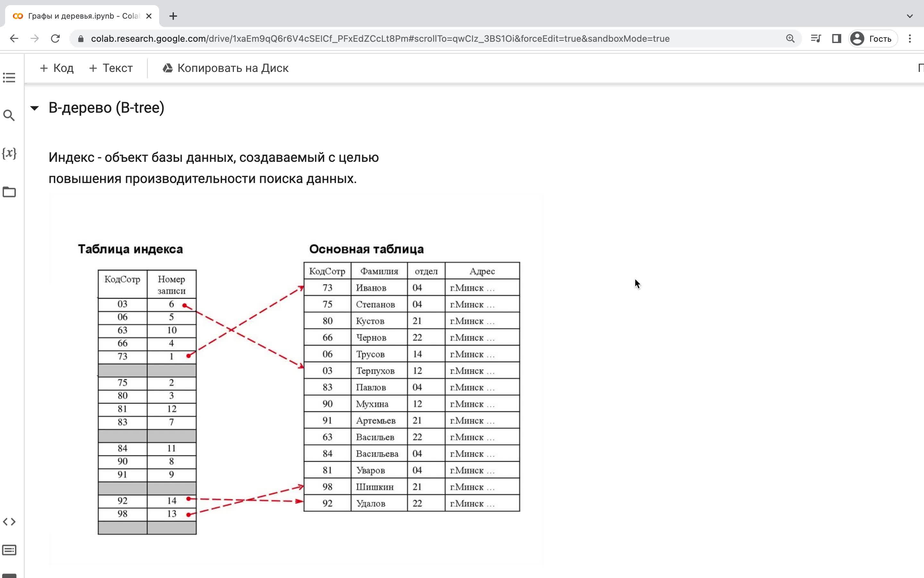Click the Мухина table cell
Viewport: 924px width, 578px height.
pyautogui.click(x=379, y=404)
